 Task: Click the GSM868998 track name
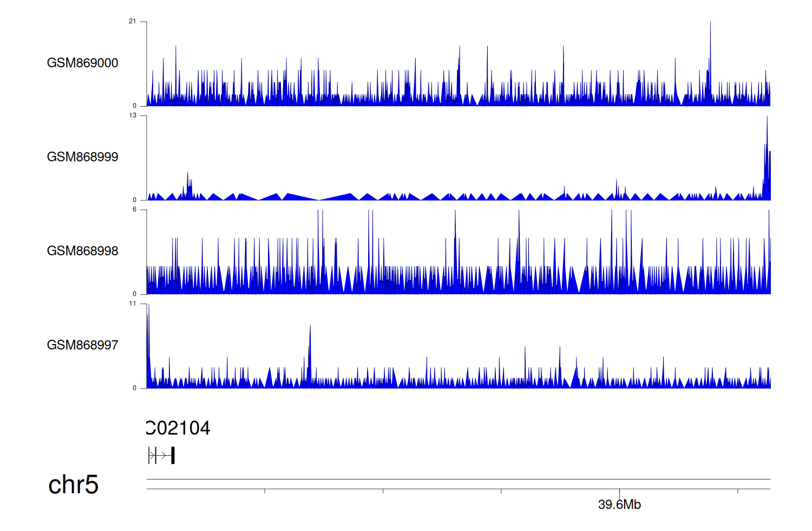82,251
